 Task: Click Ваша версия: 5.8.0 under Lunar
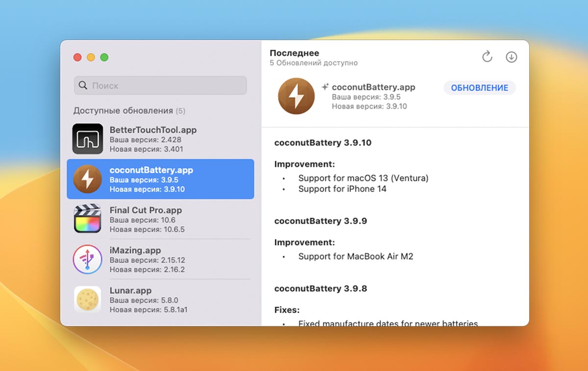(144, 301)
